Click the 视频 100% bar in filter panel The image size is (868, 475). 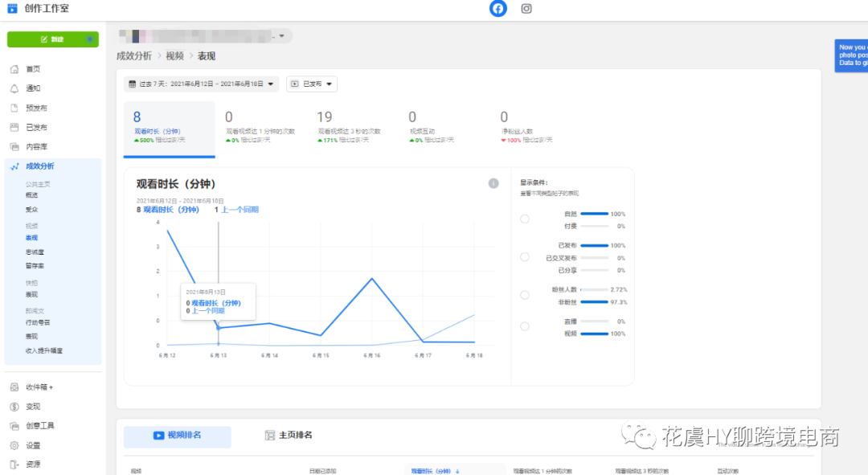tap(594, 334)
